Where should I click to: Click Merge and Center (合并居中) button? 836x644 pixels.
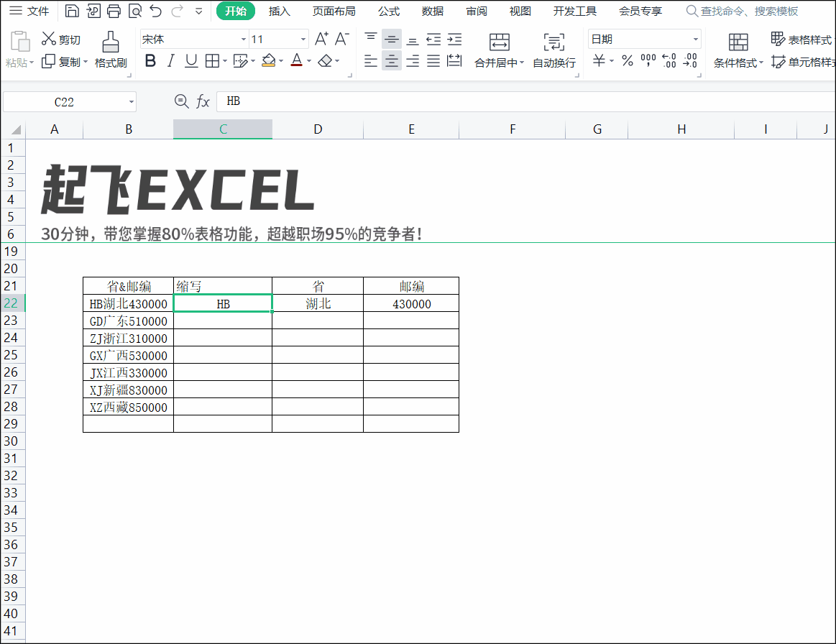pyautogui.click(x=499, y=50)
